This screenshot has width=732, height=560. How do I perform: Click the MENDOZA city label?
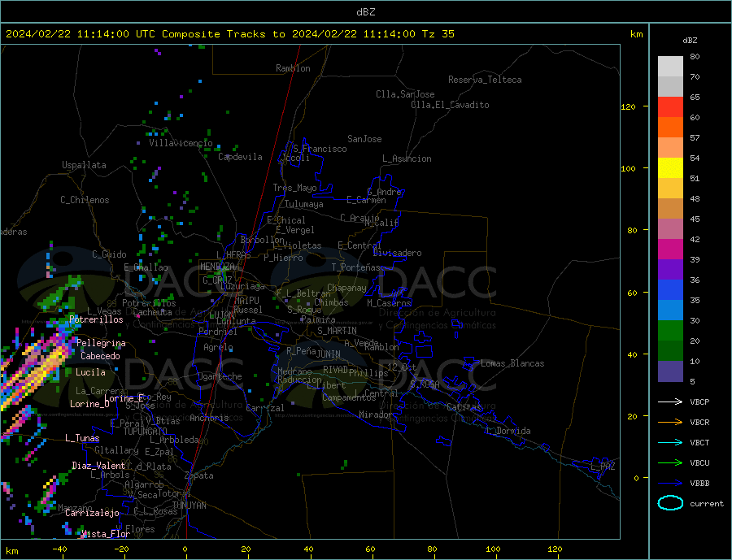[x=217, y=267]
